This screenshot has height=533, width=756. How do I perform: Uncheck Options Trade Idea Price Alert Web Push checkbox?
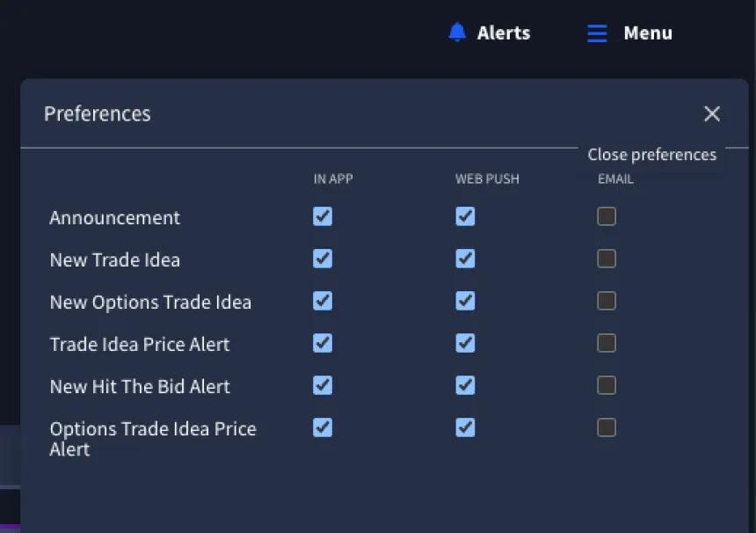point(465,427)
